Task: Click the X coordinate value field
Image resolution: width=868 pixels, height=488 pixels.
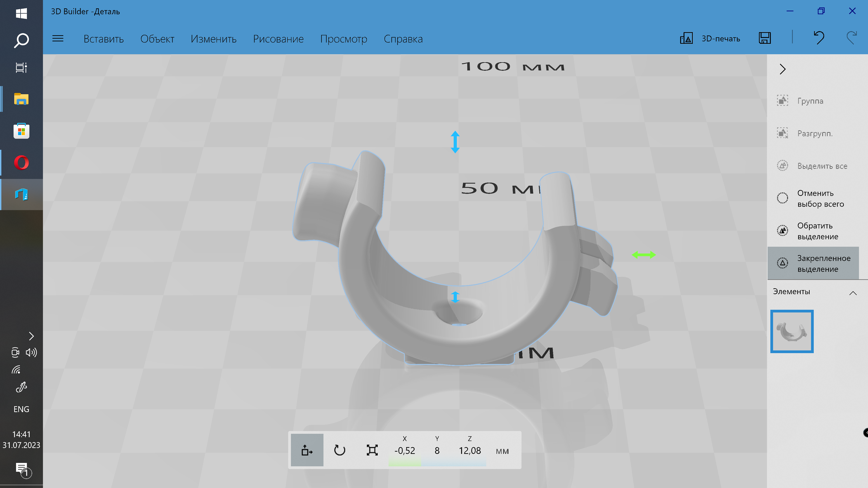Action: pyautogui.click(x=404, y=451)
